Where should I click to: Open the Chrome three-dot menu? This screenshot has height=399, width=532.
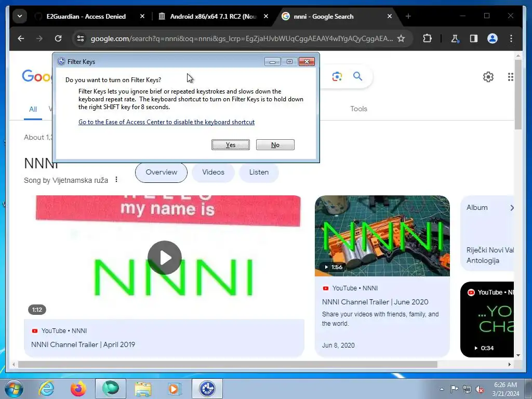click(511, 38)
